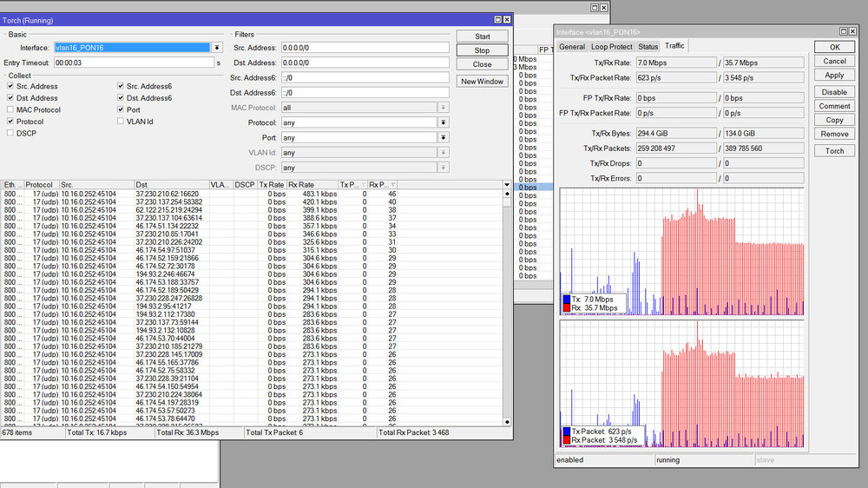Click the Comment button in Interface window

pos(834,106)
